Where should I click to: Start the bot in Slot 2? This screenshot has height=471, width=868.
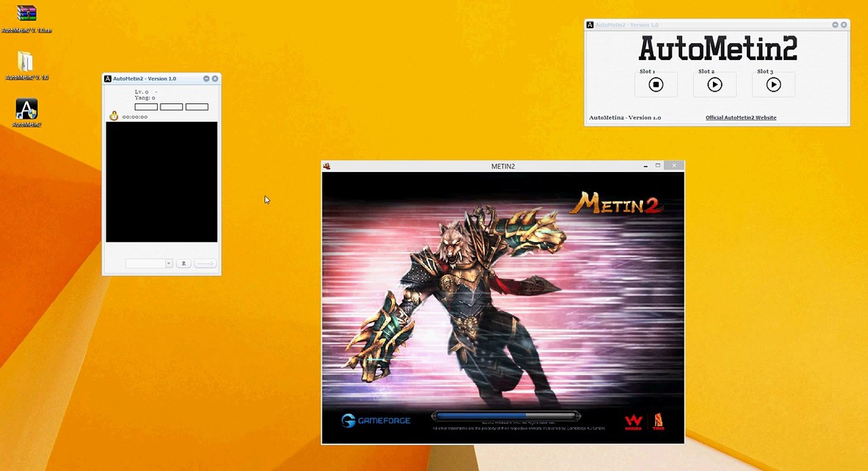[x=715, y=84]
